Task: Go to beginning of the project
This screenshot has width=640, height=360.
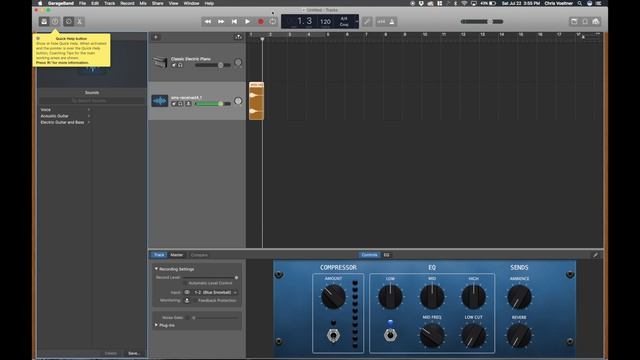Action: (x=234, y=21)
